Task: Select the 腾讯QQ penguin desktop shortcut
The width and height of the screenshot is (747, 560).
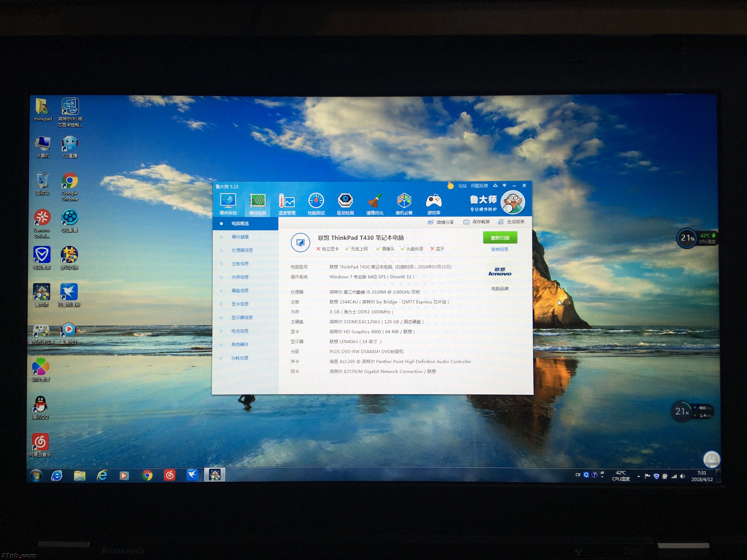Action: pyautogui.click(x=40, y=408)
